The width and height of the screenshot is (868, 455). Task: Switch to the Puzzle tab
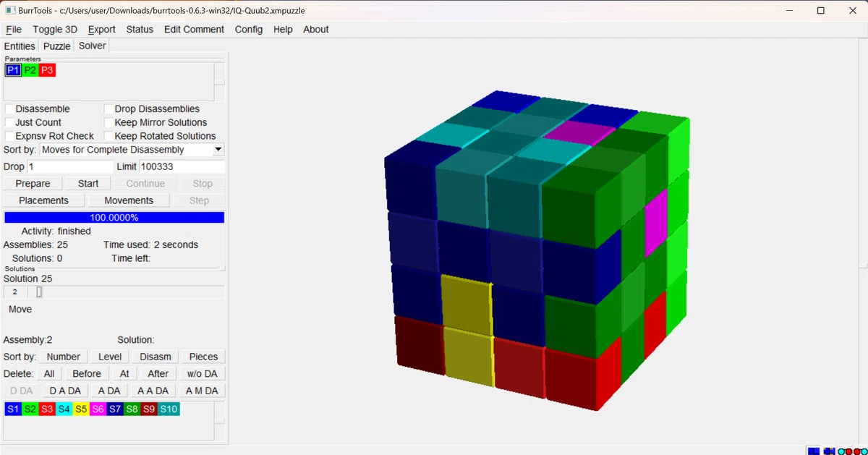tap(57, 46)
